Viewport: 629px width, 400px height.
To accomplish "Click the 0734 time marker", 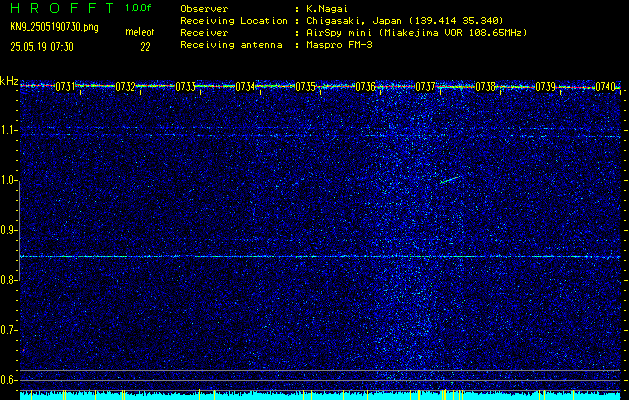I will point(245,86).
